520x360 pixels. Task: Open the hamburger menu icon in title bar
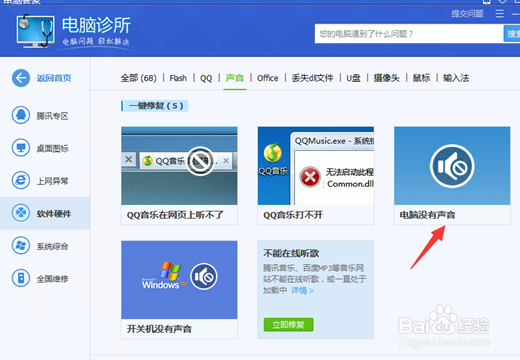click(x=499, y=14)
